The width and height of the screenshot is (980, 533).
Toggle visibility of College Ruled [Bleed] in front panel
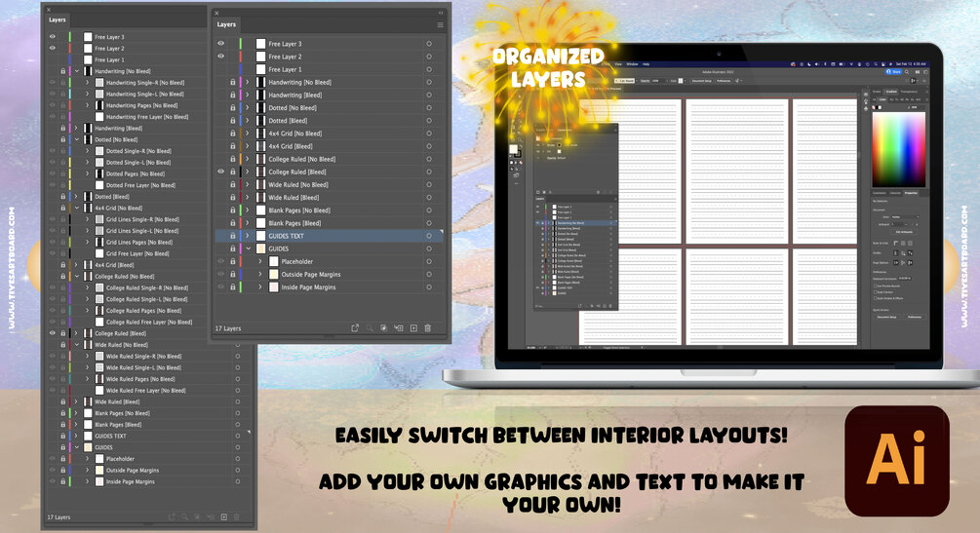pos(220,171)
